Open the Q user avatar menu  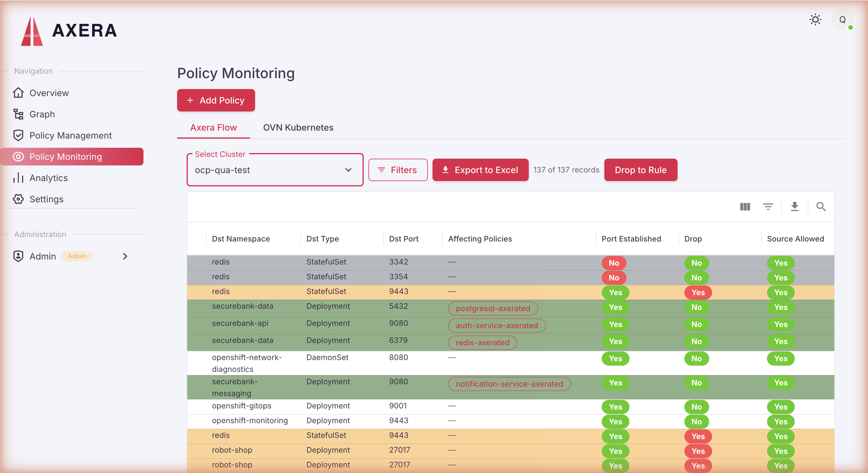point(842,19)
